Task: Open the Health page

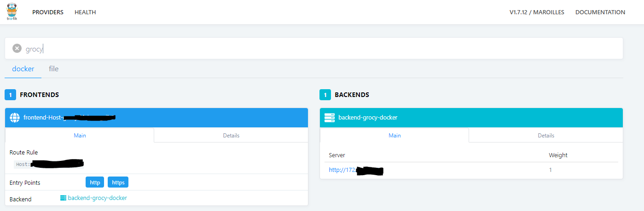Action: (x=85, y=12)
